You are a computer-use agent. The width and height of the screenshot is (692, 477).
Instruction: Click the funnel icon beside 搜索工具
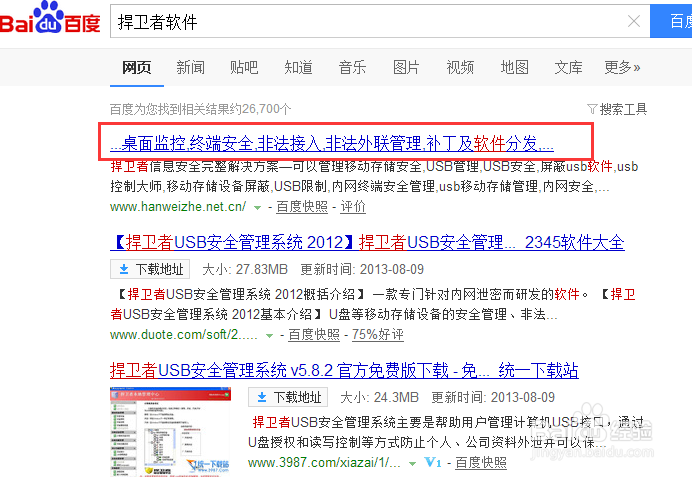pos(592,109)
